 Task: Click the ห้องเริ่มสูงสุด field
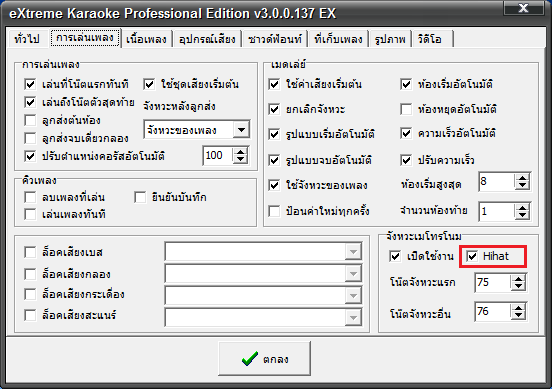point(497,182)
